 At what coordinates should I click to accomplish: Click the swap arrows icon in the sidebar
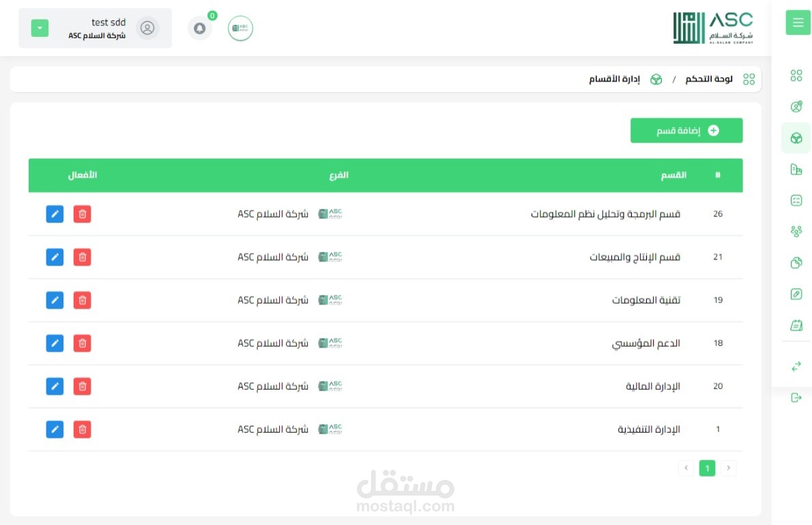(796, 367)
